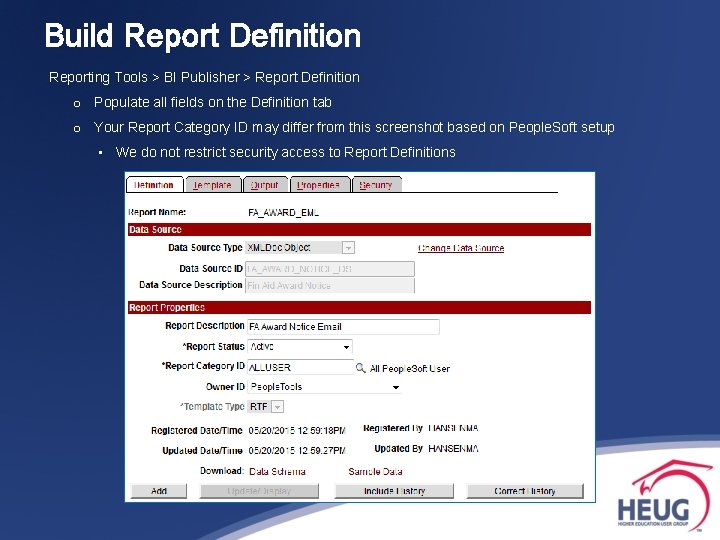Click the Registered By HANSENMA value
720x540 pixels.
[x=453, y=428]
